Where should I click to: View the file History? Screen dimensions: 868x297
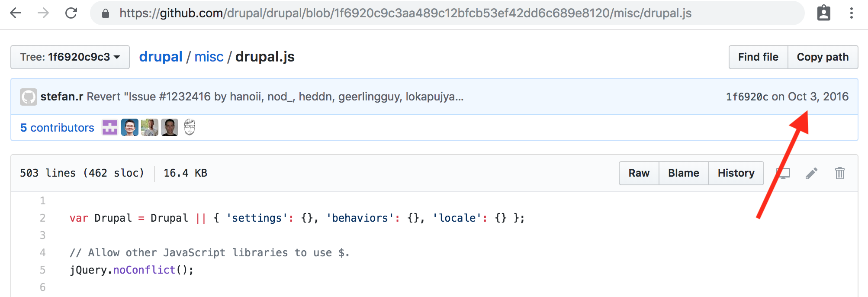pyautogui.click(x=736, y=173)
